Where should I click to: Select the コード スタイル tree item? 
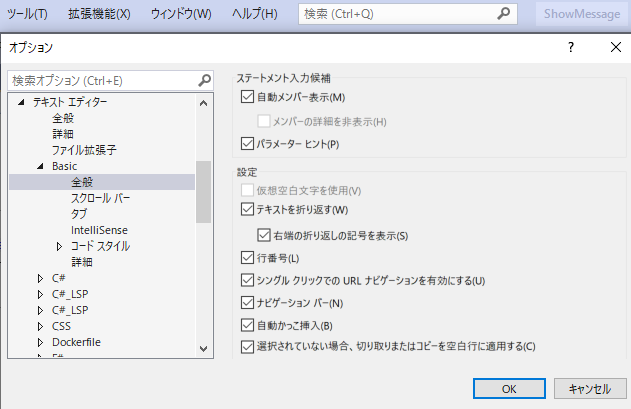[101, 246]
